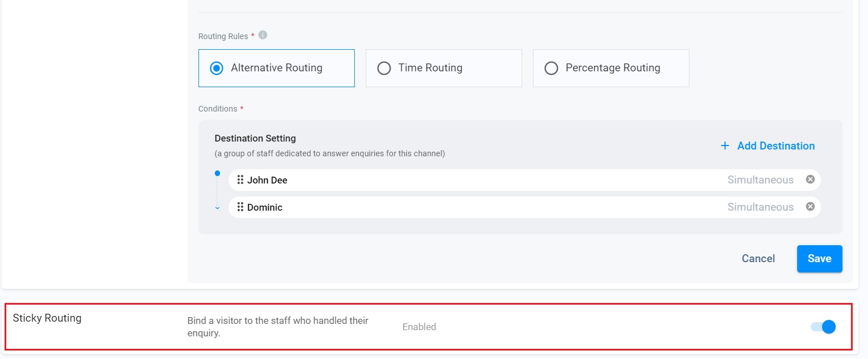Remove John Dee destination with X icon

pyautogui.click(x=810, y=179)
